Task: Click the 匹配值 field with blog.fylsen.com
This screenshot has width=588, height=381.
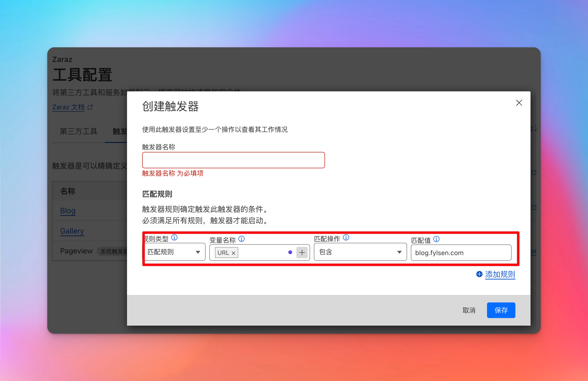Action: point(461,253)
